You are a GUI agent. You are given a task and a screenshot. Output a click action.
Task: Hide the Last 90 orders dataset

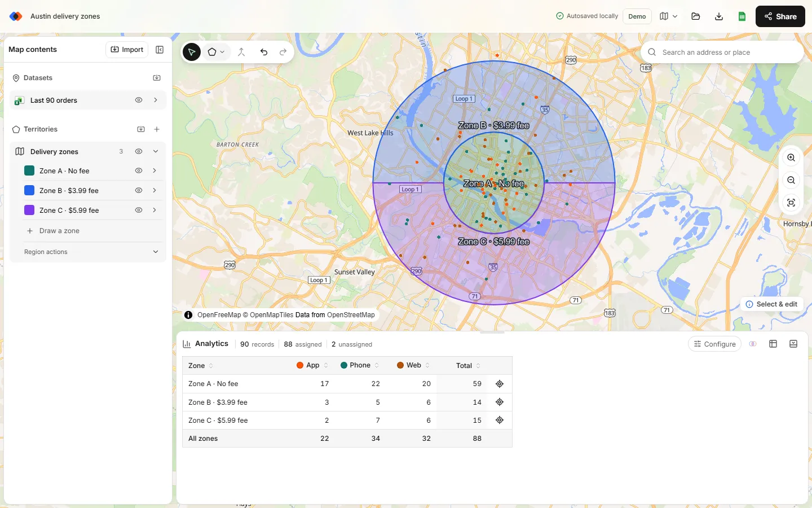pyautogui.click(x=139, y=100)
